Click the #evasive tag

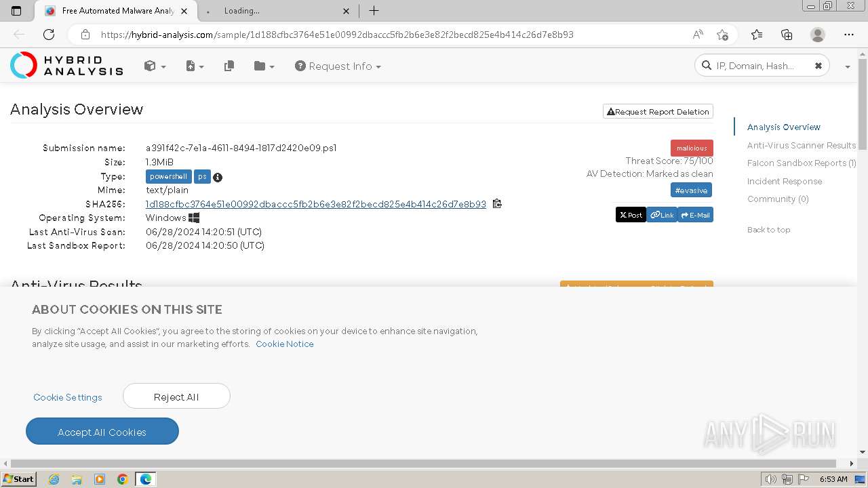click(691, 190)
